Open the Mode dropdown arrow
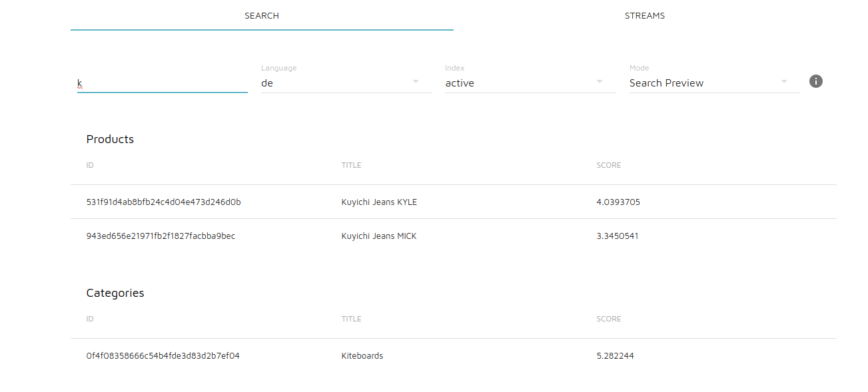The height and width of the screenshot is (392, 868). 784,81
